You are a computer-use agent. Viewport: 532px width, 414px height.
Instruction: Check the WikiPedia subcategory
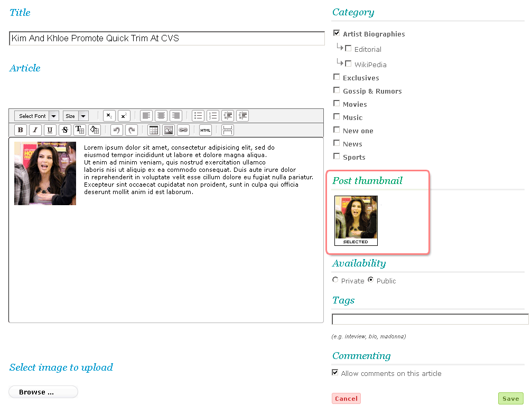pos(348,63)
